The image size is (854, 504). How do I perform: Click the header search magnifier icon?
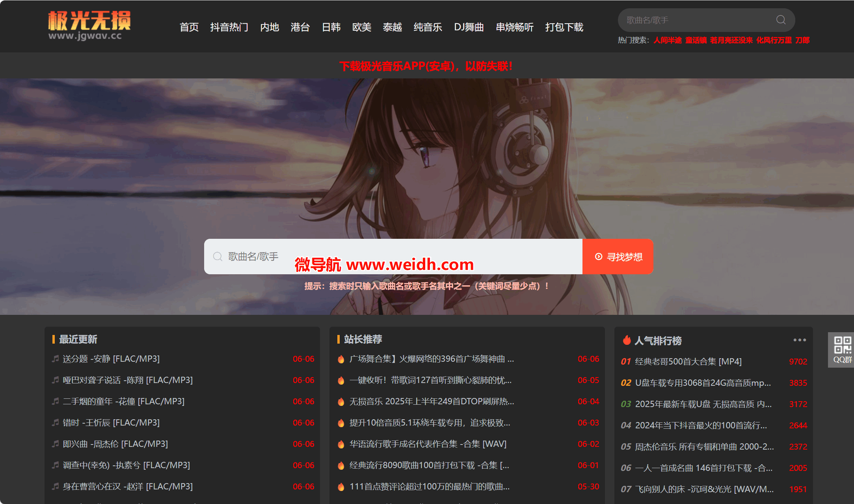781,20
